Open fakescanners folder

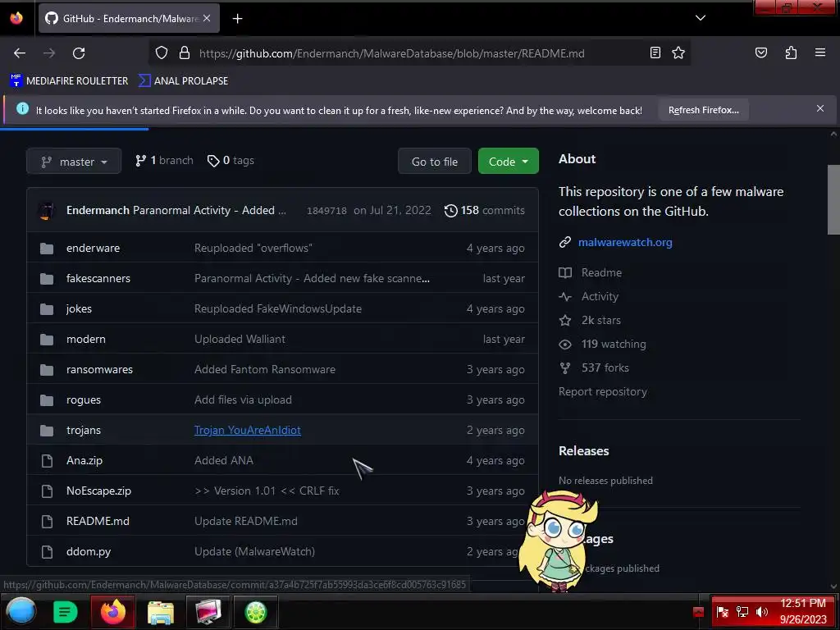98,279
